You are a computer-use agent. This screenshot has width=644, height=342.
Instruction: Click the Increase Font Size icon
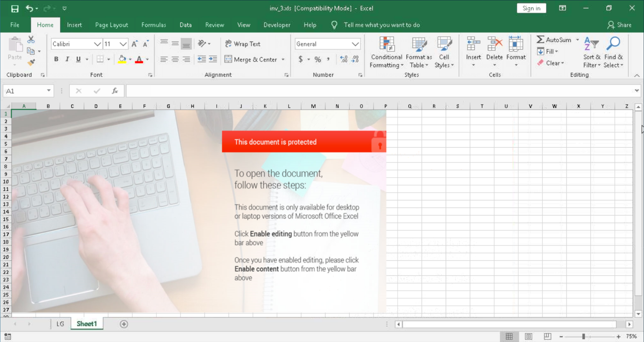[x=135, y=44]
